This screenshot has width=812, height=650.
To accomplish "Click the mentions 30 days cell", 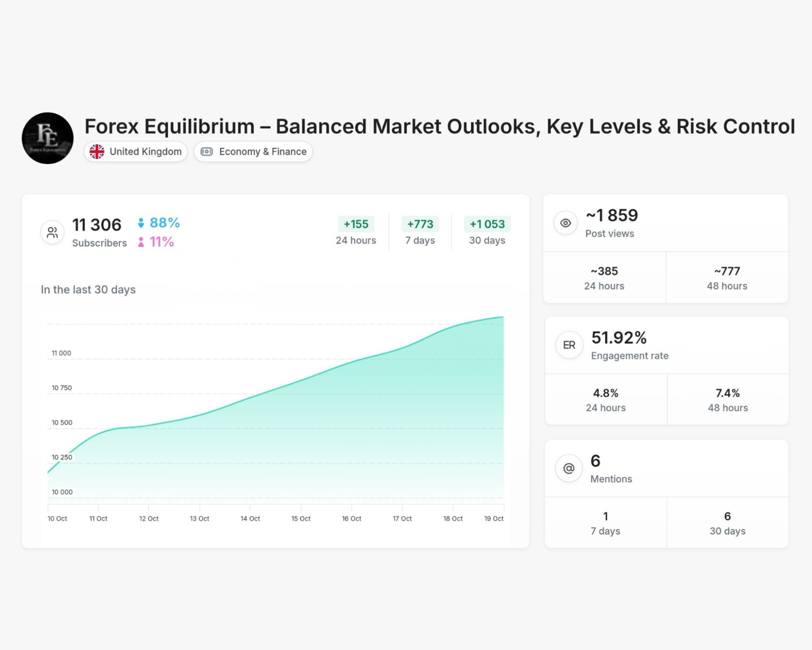I will pos(728,523).
